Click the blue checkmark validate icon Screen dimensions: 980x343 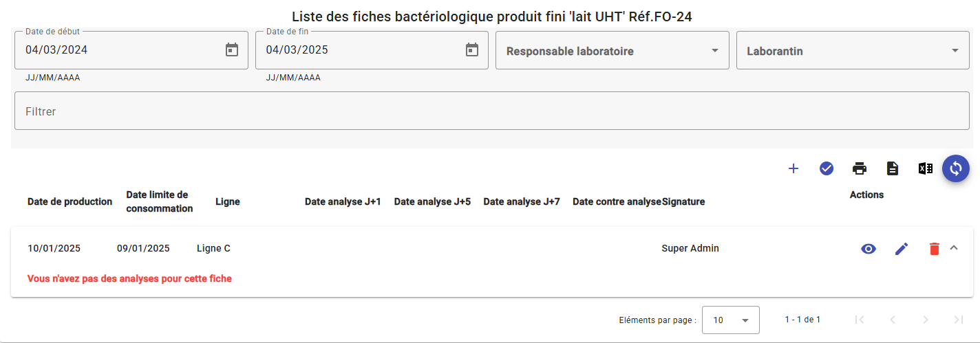coord(827,168)
